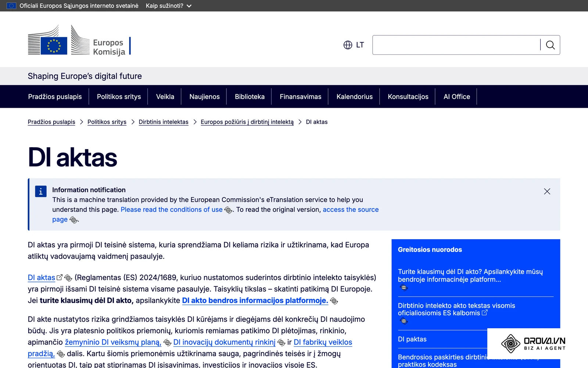The image size is (588, 368).
Task: Click globe icon after 'žemyninio DI veiksmų planą'
Action: [167, 343]
